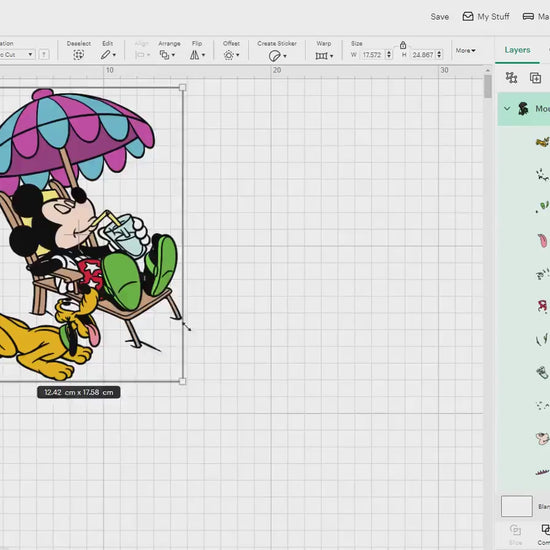Select the pink tongue layer thumbnail
The height and width of the screenshot is (550, 550).
[x=543, y=241]
